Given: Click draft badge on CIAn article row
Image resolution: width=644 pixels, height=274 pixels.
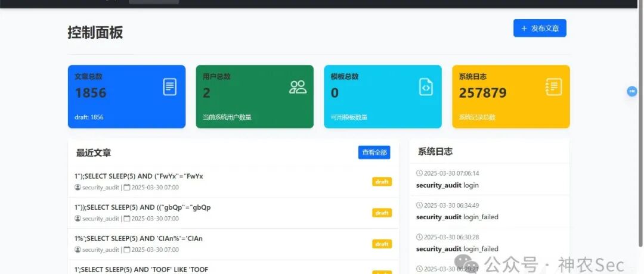Looking at the screenshot, I should pyautogui.click(x=382, y=244).
